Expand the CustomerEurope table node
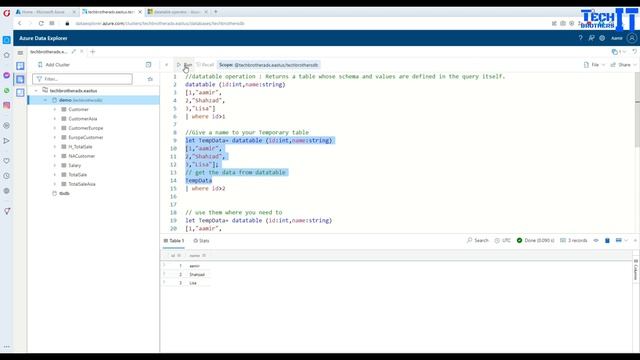640x360 pixels. click(55, 128)
